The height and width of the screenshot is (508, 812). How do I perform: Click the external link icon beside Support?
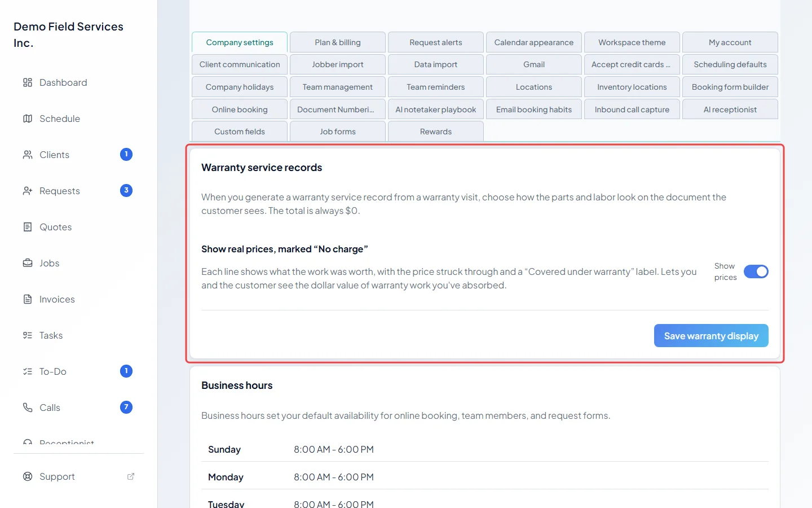131,476
